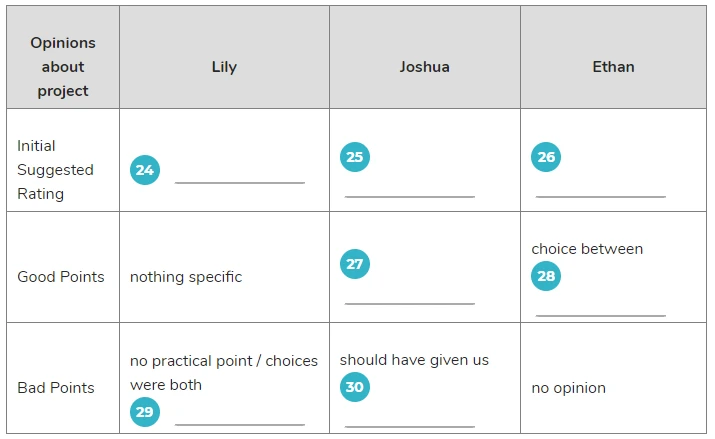Click the 'no opinion' cell text
Image resolution: width=715 pixels, height=439 pixels.
569,388
